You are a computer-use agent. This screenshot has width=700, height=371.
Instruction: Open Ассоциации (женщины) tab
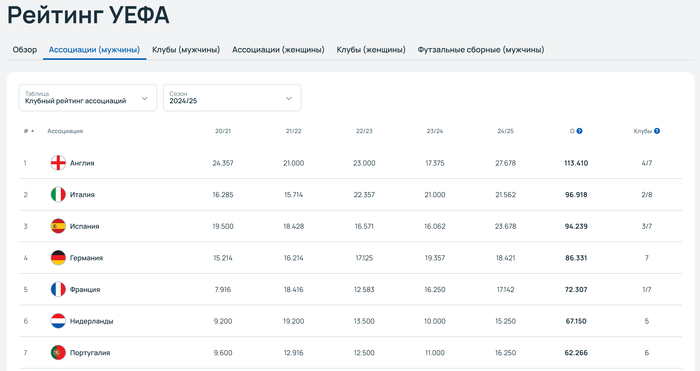pos(278,50)
